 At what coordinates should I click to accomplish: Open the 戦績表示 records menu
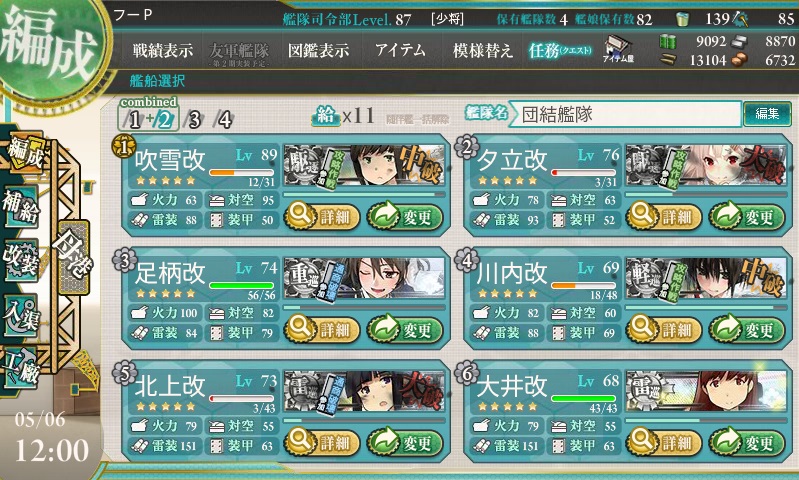pyautogui.click(x=163, y=50)
